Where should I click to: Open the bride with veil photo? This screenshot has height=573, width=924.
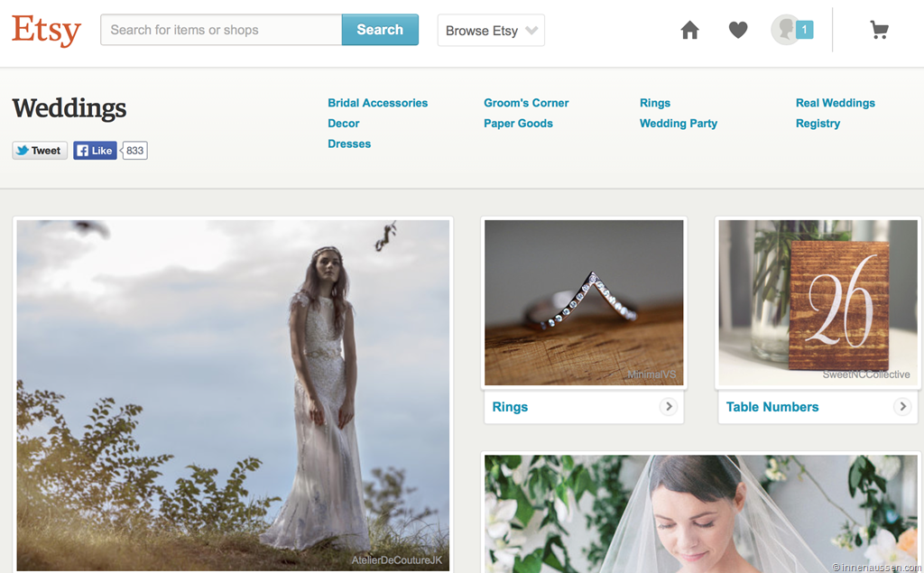click(x=701, y=513)
